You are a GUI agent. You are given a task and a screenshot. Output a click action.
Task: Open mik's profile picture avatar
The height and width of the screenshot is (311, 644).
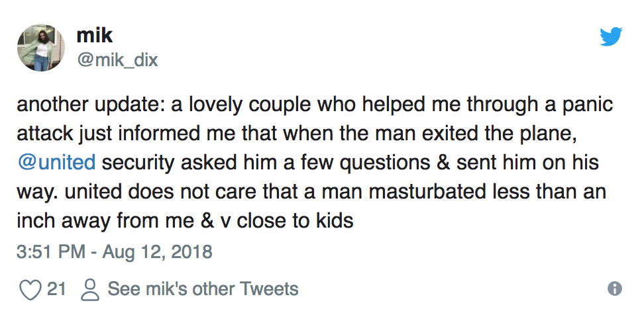(x=41, y=48)
